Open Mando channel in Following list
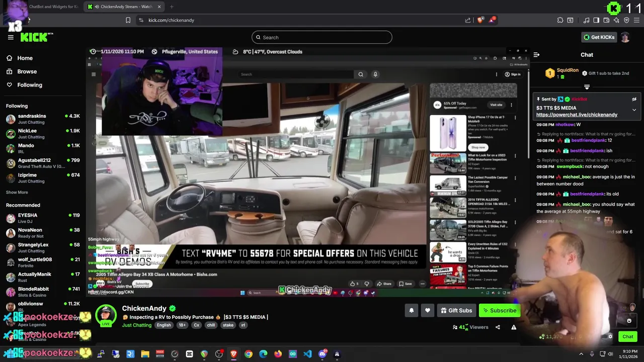The image size is (644, 362). pyautogui.click(x=43, y=148)
